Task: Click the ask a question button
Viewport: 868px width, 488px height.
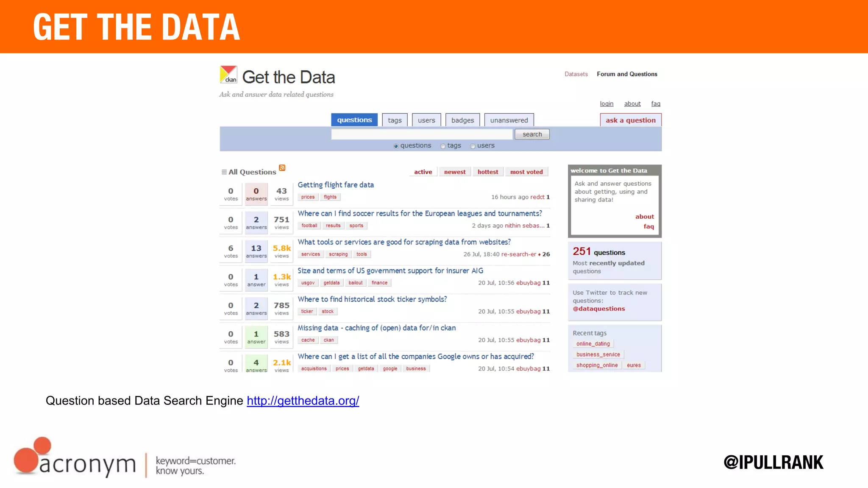Action: point(631,120)
